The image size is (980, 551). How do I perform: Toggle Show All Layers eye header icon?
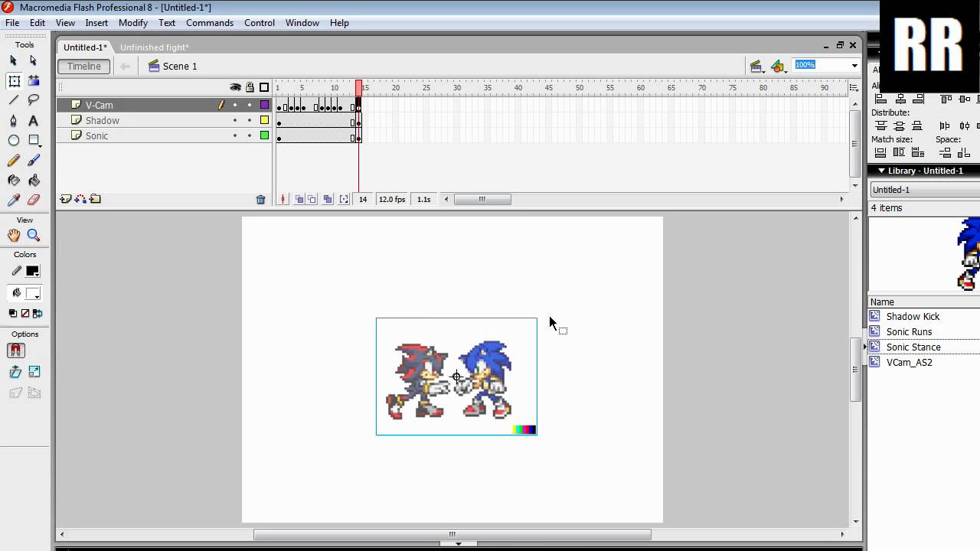tap(235, 87)
